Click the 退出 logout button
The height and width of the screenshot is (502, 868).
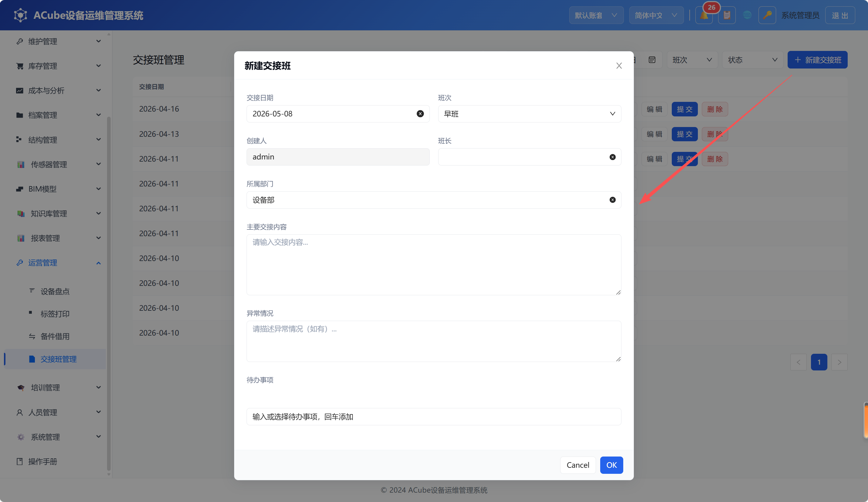pos(840,15)
